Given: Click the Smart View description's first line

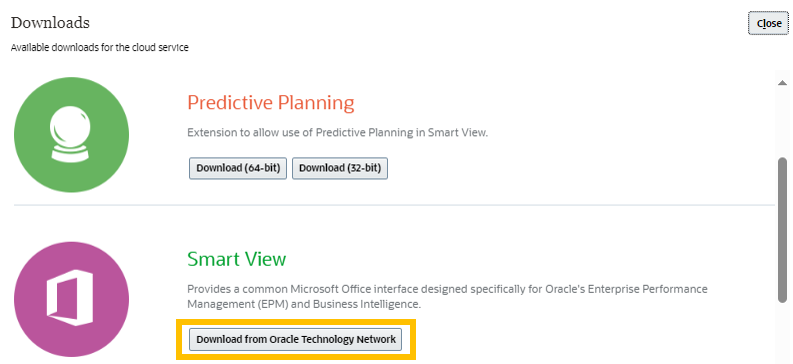Looking at the screenshot, I should click(x=447, y=289).
